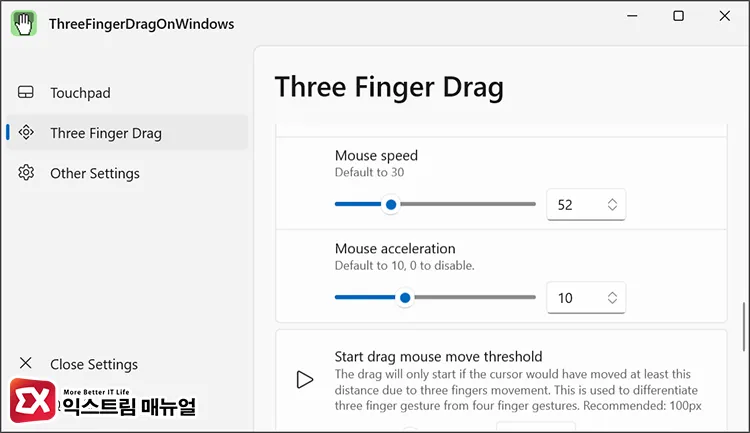
Task: Click the Mouse speed spinner arrows
Action: click(612, 205)
